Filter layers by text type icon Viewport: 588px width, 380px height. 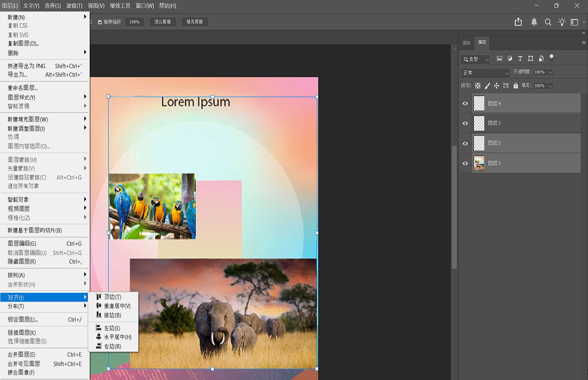click(520, 58)
